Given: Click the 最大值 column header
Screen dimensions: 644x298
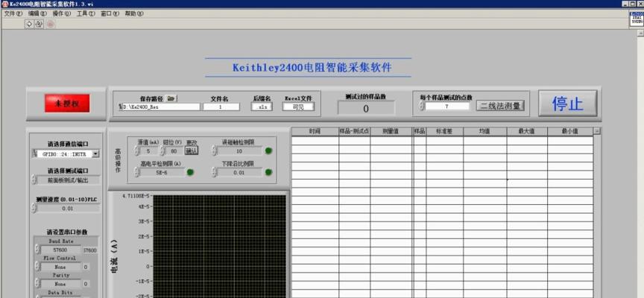Looking at the screenshot, I should [527, 131].
